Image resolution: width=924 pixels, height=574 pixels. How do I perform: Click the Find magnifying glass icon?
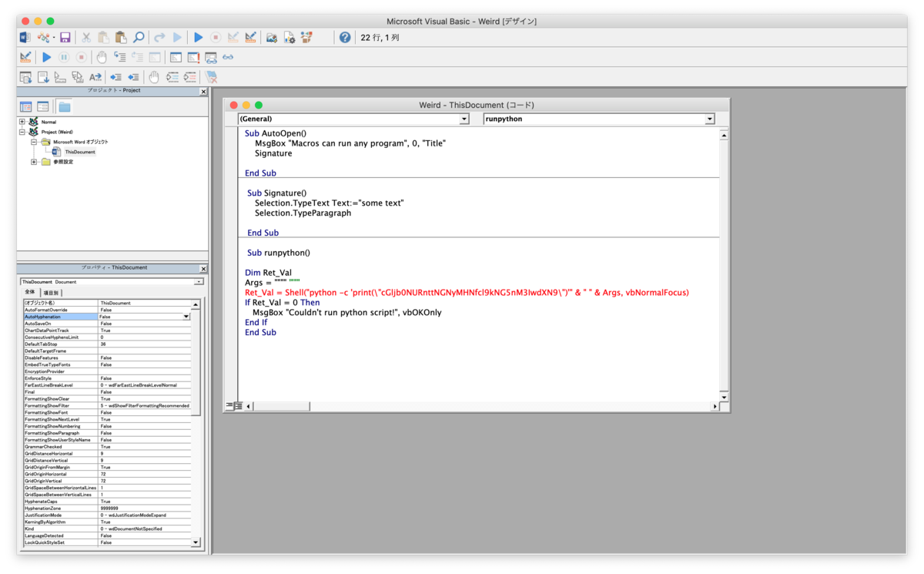coord(139,37)
